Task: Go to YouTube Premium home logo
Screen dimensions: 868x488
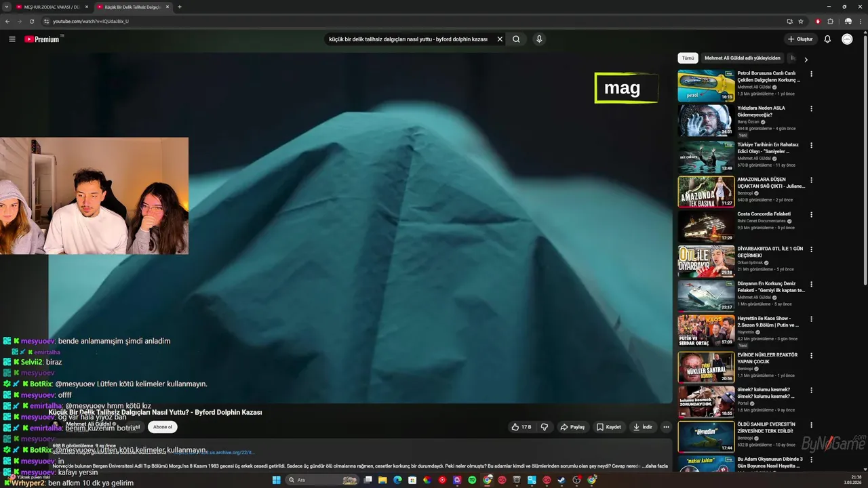Action: click(x=42, y=39)
